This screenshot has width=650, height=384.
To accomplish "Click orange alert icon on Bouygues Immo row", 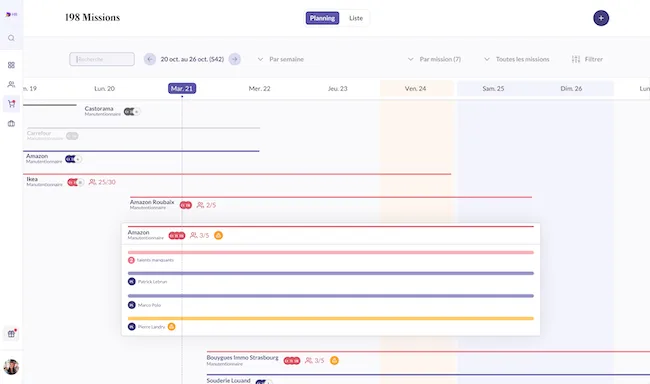I will point(334,360).
